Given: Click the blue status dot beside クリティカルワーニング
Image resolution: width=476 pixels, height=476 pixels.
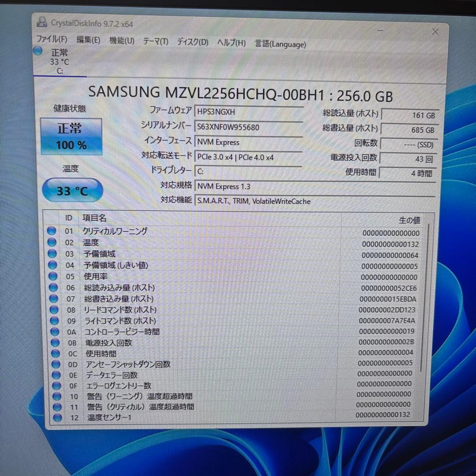Looking at the screenshot, I should [52, 231].
